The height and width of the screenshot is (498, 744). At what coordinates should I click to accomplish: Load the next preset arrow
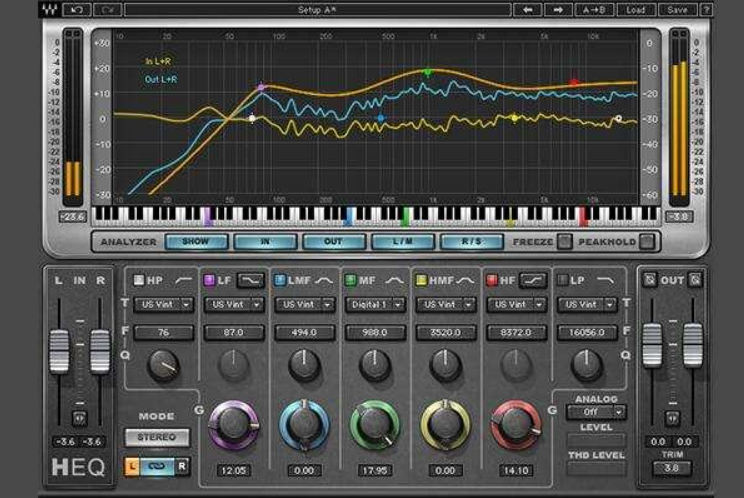coord(558,9)
